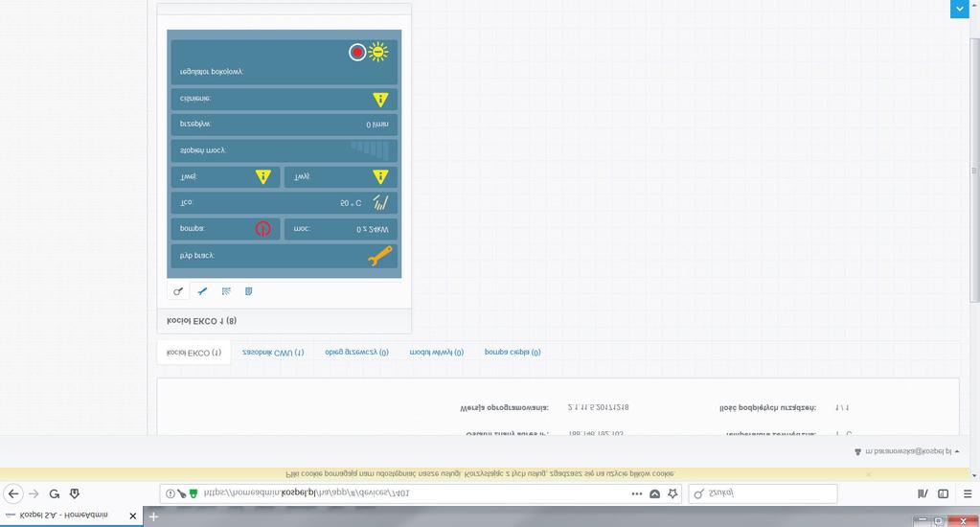The width and height of the screenshot is (980, 527).
Task: Click the Ilość podpiętych urządzeń label
Action: pyautogui.click(x=767, y=407)
